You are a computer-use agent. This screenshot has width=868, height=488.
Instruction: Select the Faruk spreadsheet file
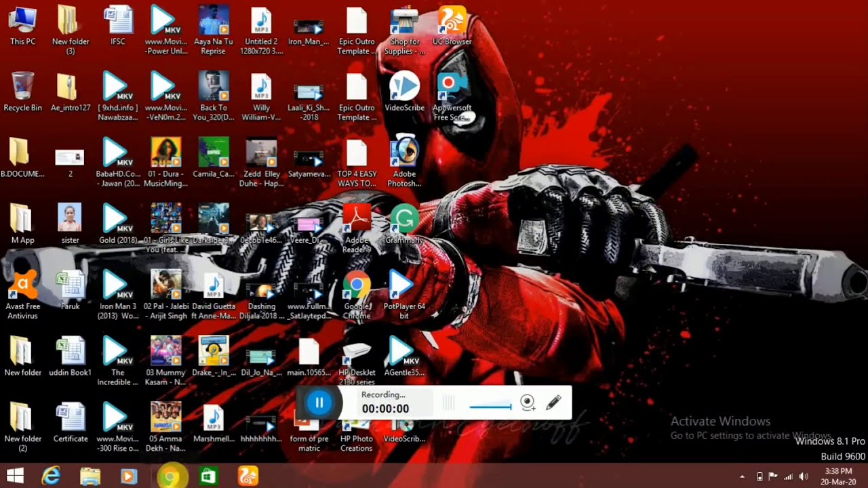tap(71, 290)
